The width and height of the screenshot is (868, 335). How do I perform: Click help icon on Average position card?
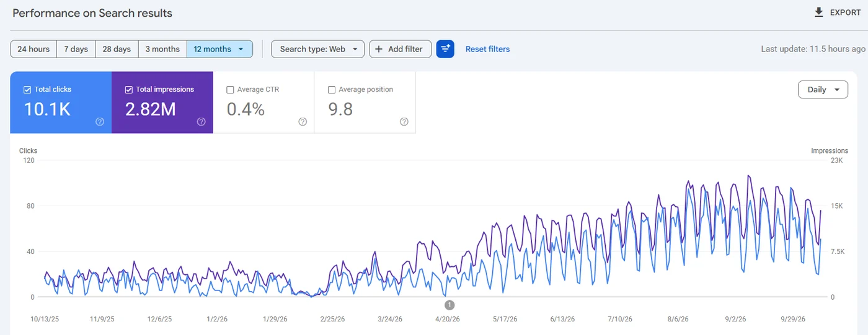[404, 122]
